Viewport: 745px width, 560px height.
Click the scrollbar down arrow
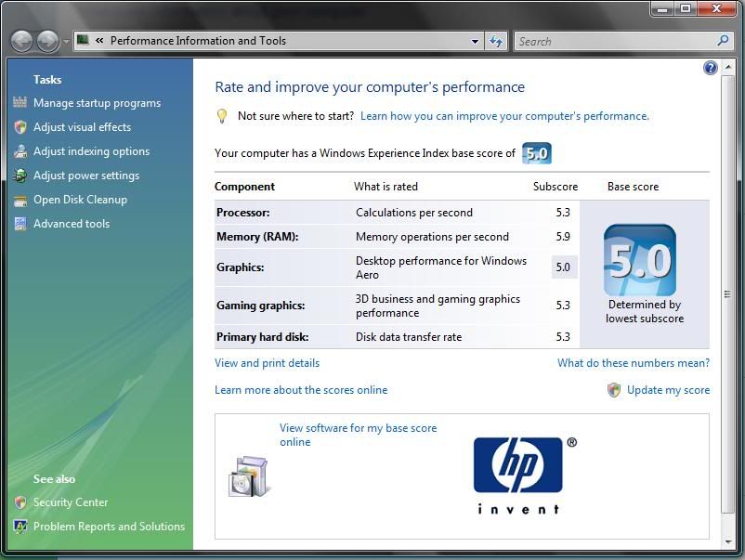728,541
